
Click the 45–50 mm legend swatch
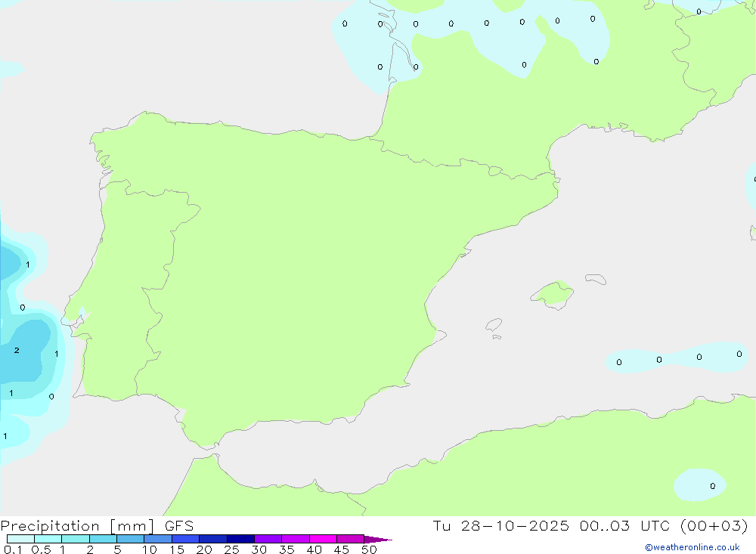(x=350, y=539)
